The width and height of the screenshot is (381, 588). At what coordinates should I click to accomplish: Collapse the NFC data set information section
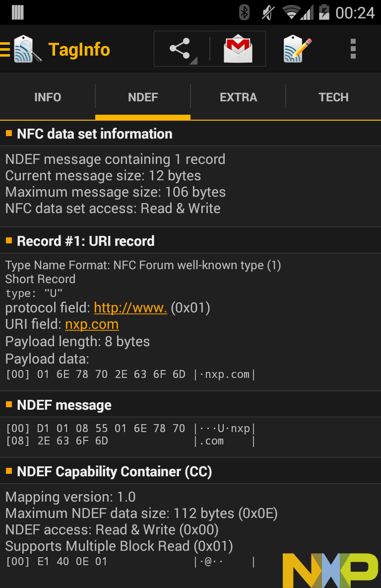190,134
